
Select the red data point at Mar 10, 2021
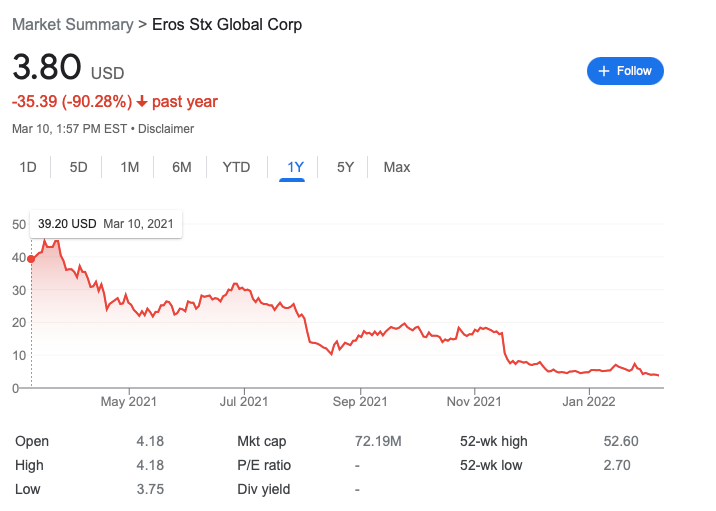tap(31, 259)
